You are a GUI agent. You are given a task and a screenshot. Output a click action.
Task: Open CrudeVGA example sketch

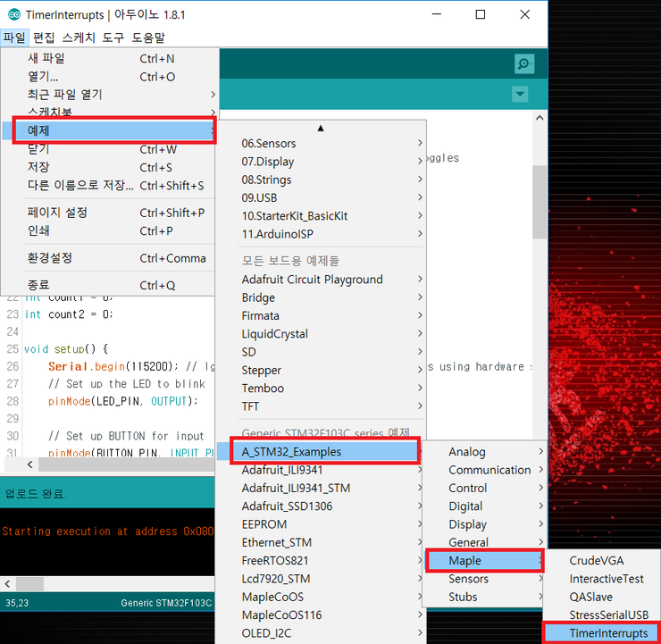[602, 561]
